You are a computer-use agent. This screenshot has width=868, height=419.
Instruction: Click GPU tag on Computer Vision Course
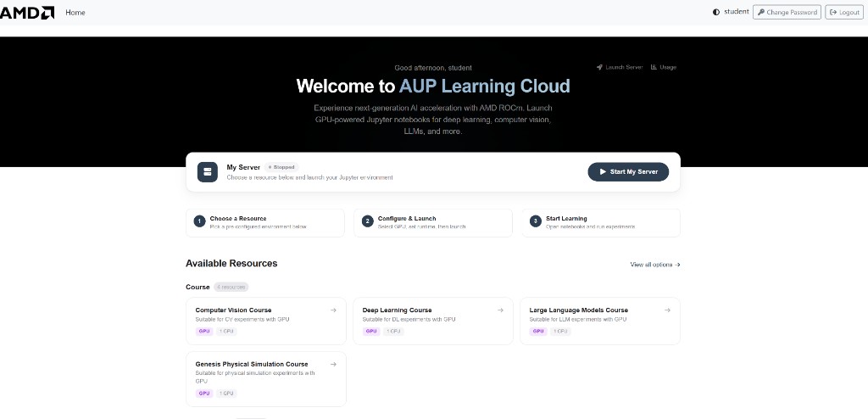(x=204, y=332)
